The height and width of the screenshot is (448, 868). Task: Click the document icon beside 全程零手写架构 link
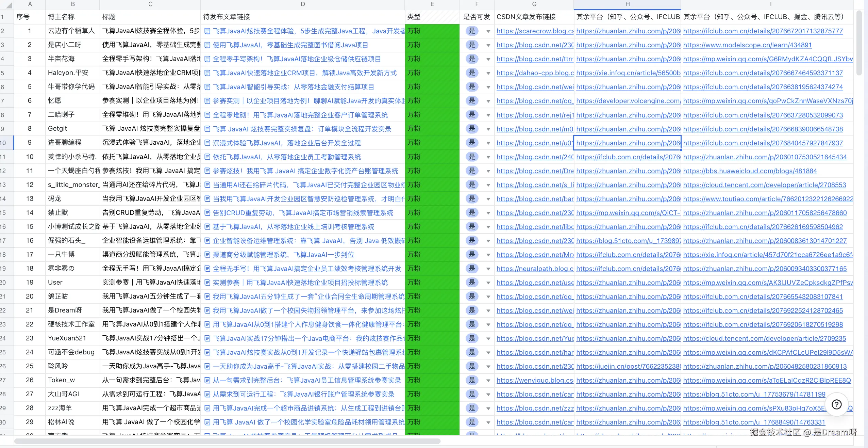tap(207, 59)
